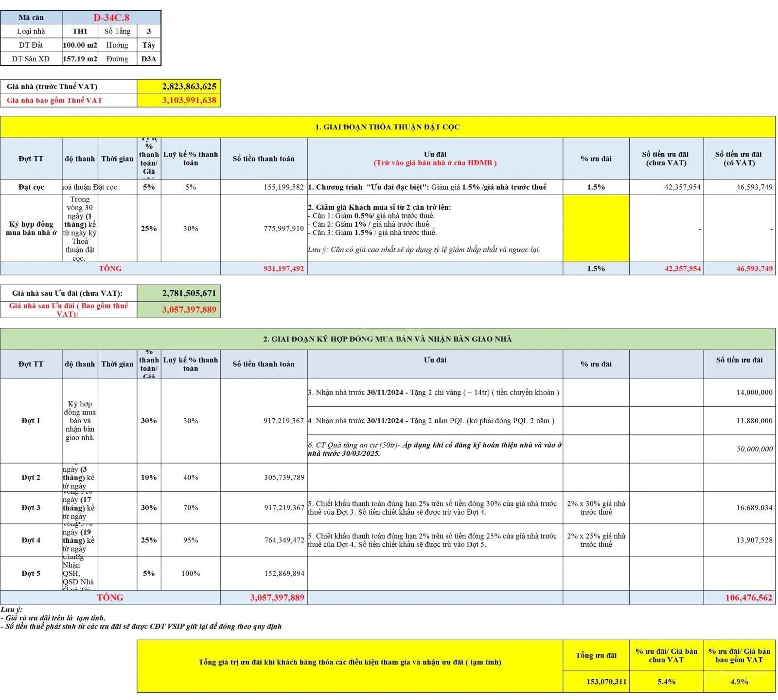Select cumulative percentage 100% in Đợt 5 row
The height and width of the screenshot is (700, 778).
pyautogui.click(x=191, y=574)
